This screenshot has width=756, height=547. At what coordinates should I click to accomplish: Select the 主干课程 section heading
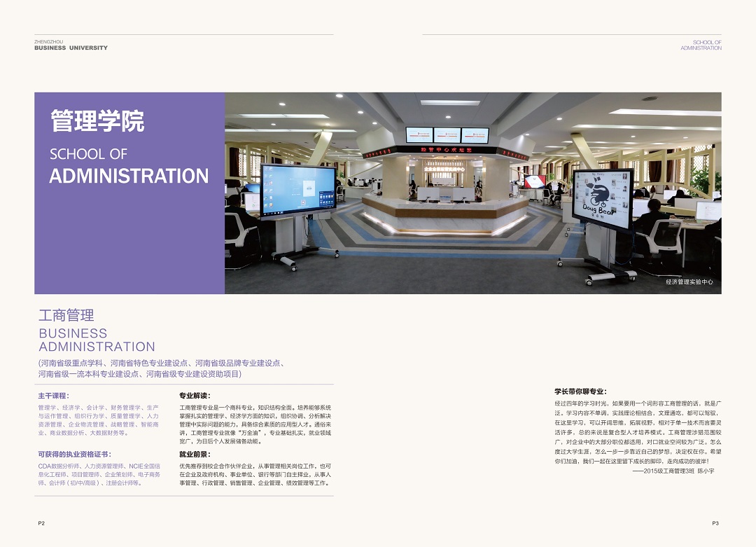53,396
